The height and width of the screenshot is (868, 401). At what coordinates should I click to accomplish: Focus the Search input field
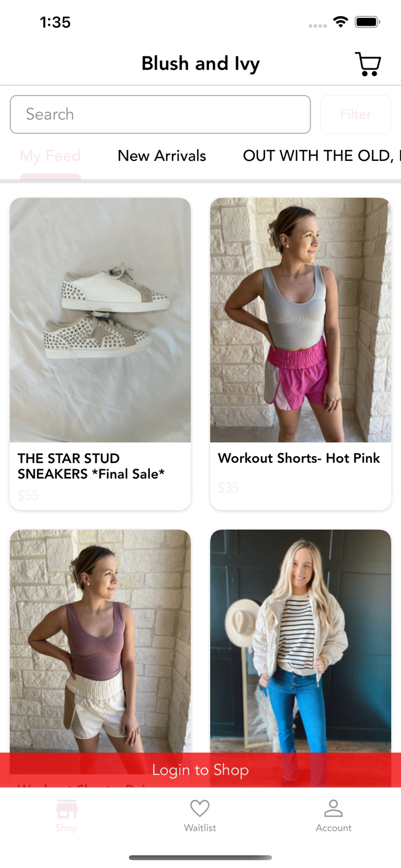(160, 114)
